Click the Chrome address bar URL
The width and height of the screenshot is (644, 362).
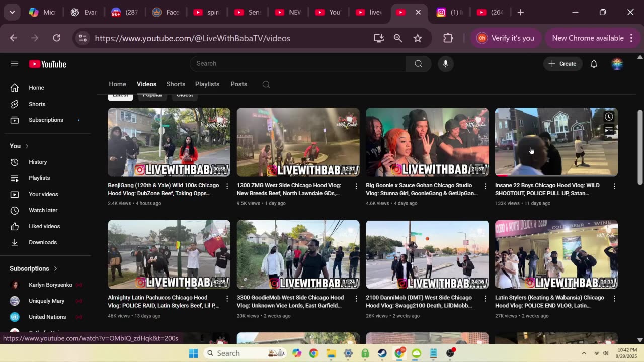click(192, 38)
